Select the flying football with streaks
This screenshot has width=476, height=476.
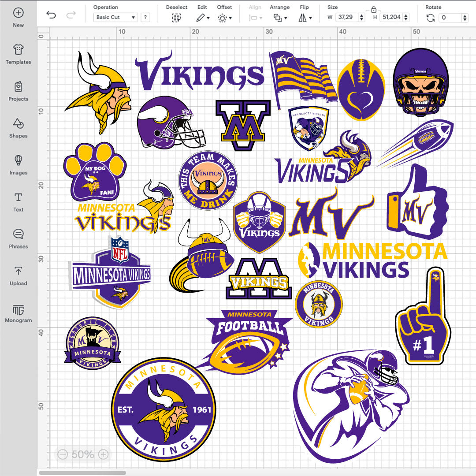415,144
